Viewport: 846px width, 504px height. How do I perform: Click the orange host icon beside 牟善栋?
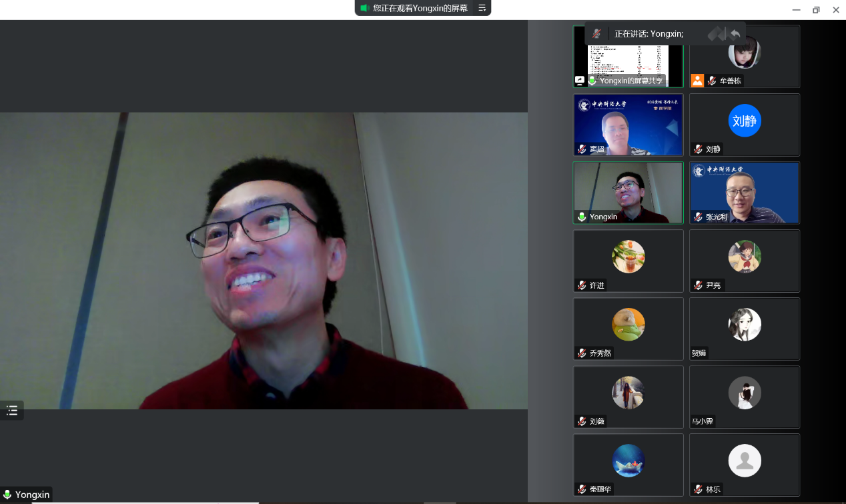[697, 81]
